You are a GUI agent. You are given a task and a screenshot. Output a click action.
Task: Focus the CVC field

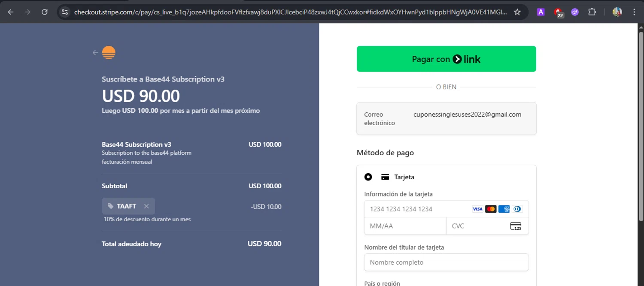[487, 226]
